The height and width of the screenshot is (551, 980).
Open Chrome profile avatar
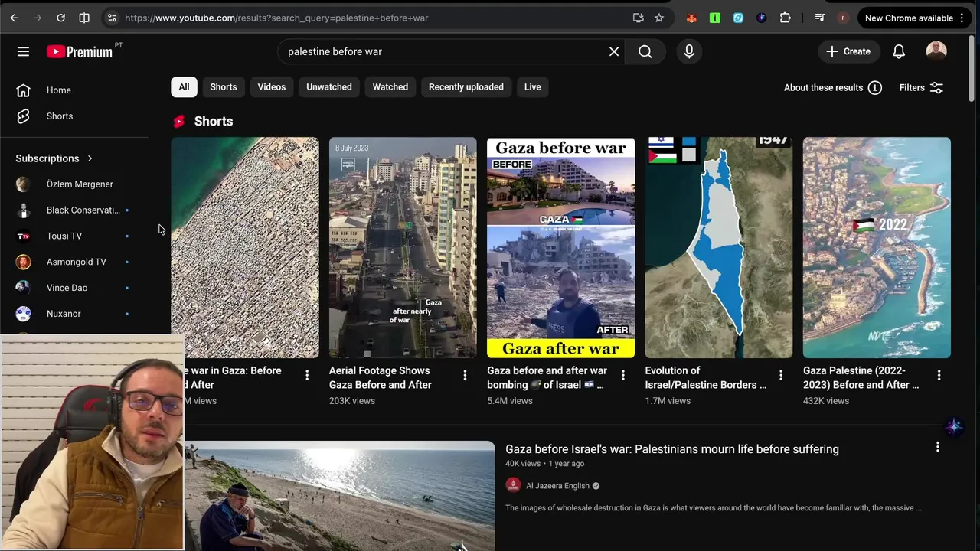pyautogui.click(x=843, y=18)
